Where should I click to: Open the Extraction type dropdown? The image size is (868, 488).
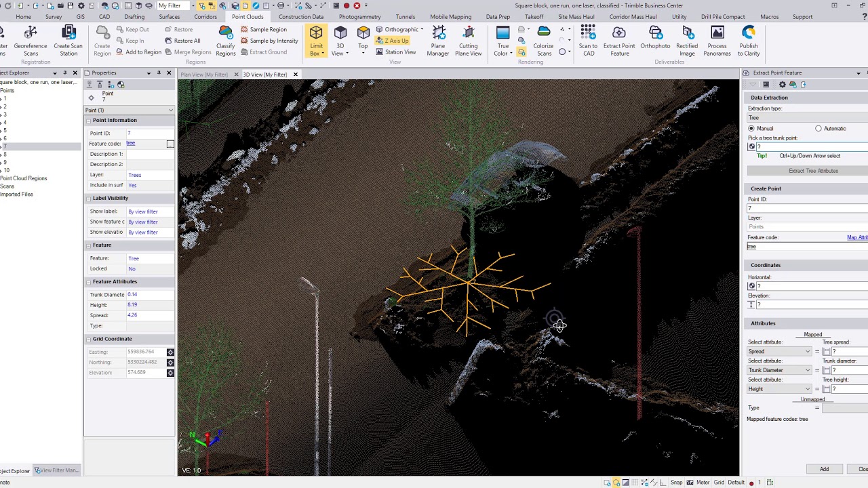(x=807, y=118)
